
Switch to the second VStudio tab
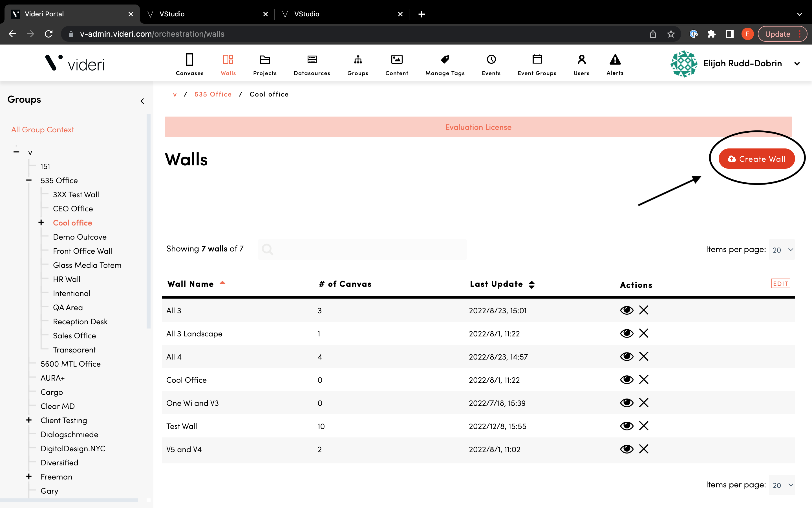pyautogui.click(x=207, y=14)
